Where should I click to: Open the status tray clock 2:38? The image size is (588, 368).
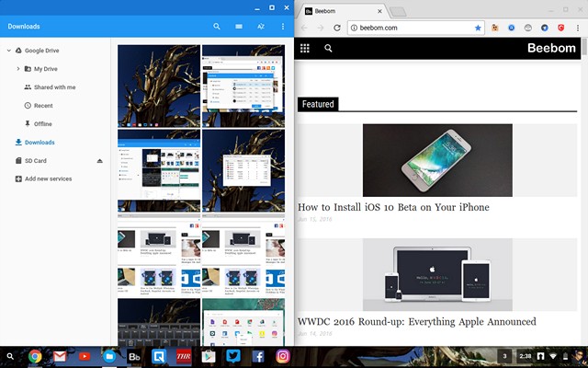click(x=526, y=356)
